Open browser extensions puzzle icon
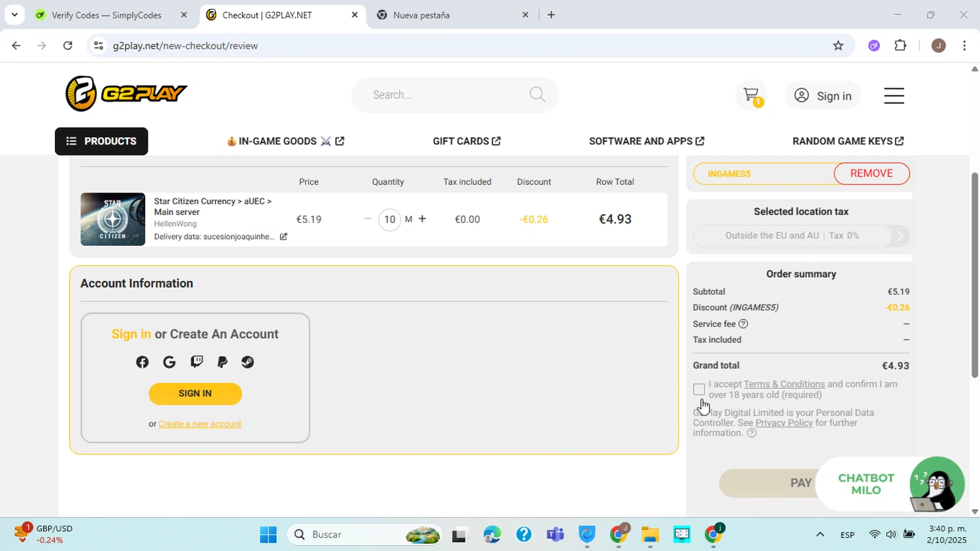This screenshot has height=551, width=980. [900, 46]
